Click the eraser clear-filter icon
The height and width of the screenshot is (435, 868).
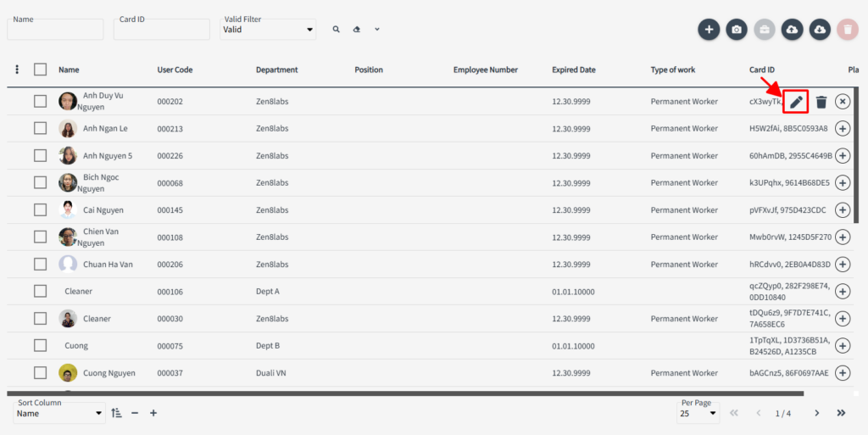(357, 30)
